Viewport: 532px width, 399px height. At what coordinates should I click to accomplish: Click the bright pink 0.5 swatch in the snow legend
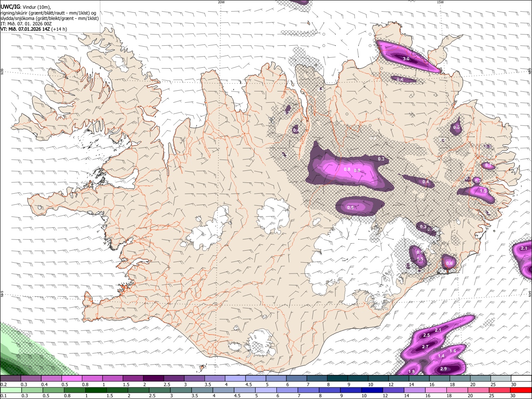coord(72,379)
